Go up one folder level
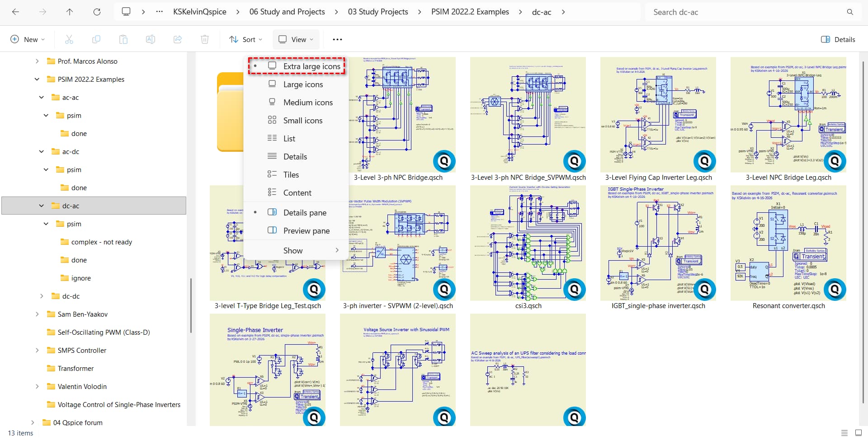This screenshot has height=440, width=868. point(70,12)
